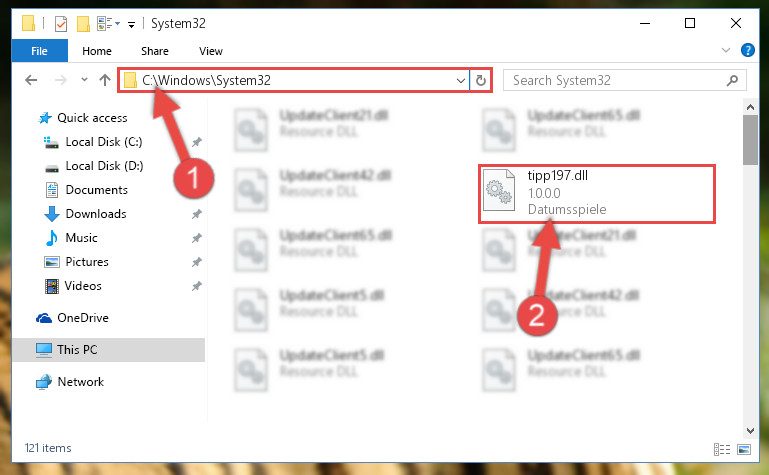Click the Properties quick access toolbar icon
Image resolution: width=769 pixels, height=475 pixels.
pos(61,24)
